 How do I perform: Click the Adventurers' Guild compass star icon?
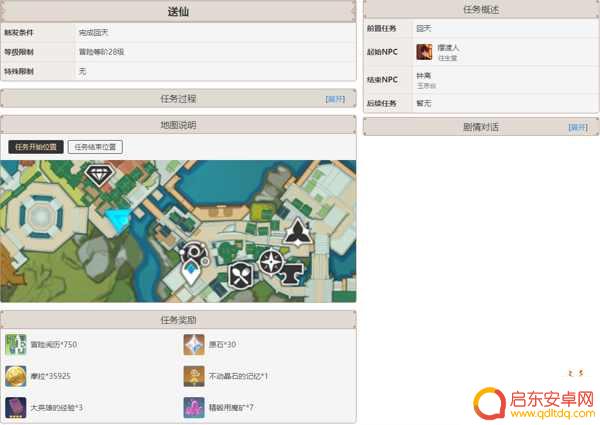point(271,262)
